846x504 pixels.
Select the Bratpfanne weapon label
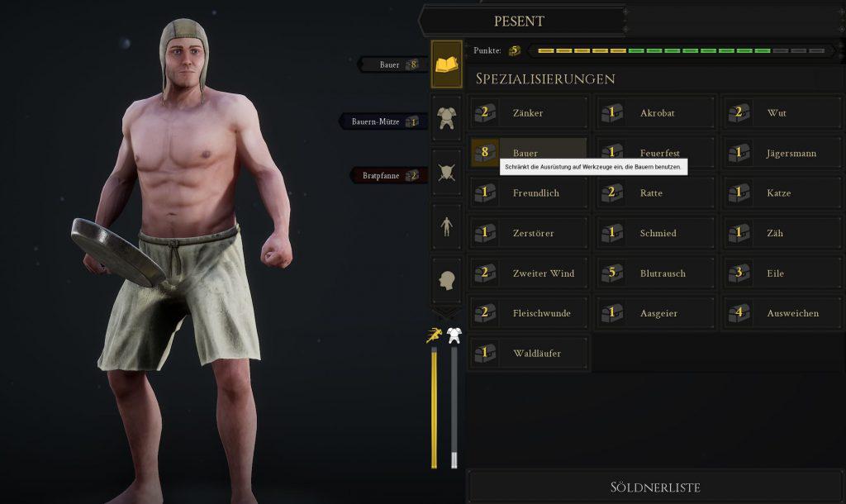[x=388, y=175]
